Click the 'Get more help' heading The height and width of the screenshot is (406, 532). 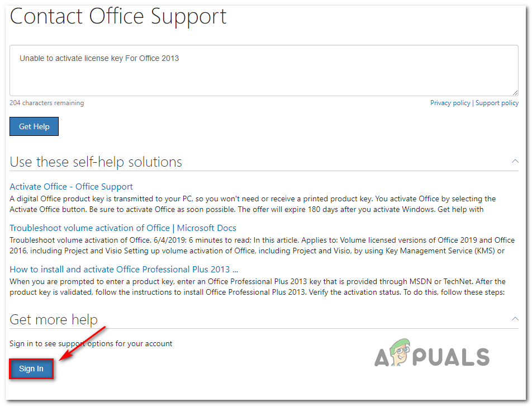coord(54,320)
